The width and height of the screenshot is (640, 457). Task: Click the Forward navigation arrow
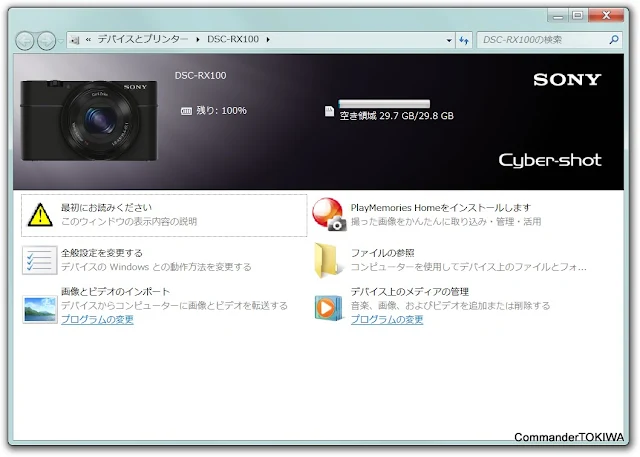coord(46,40)
